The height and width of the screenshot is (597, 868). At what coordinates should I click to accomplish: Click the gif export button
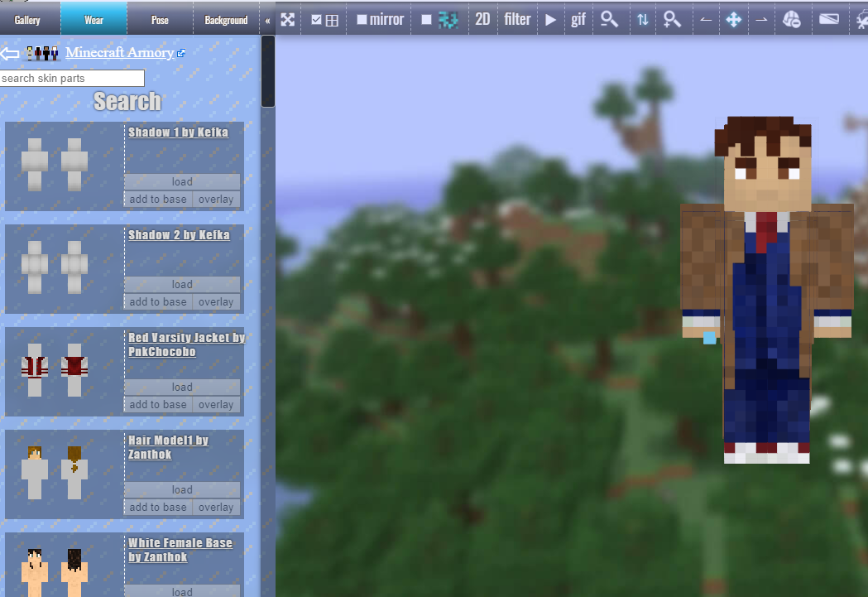pos(578,21)
